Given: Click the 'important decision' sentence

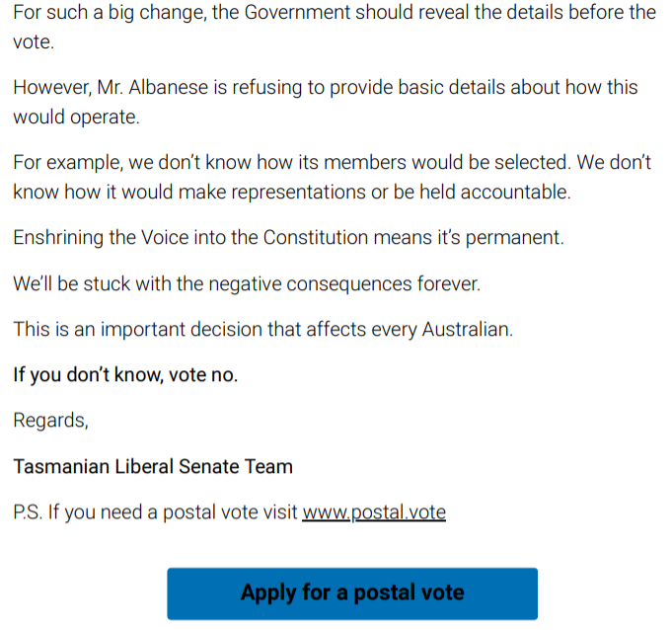Looking at the screenshot, I should (262, 330).
